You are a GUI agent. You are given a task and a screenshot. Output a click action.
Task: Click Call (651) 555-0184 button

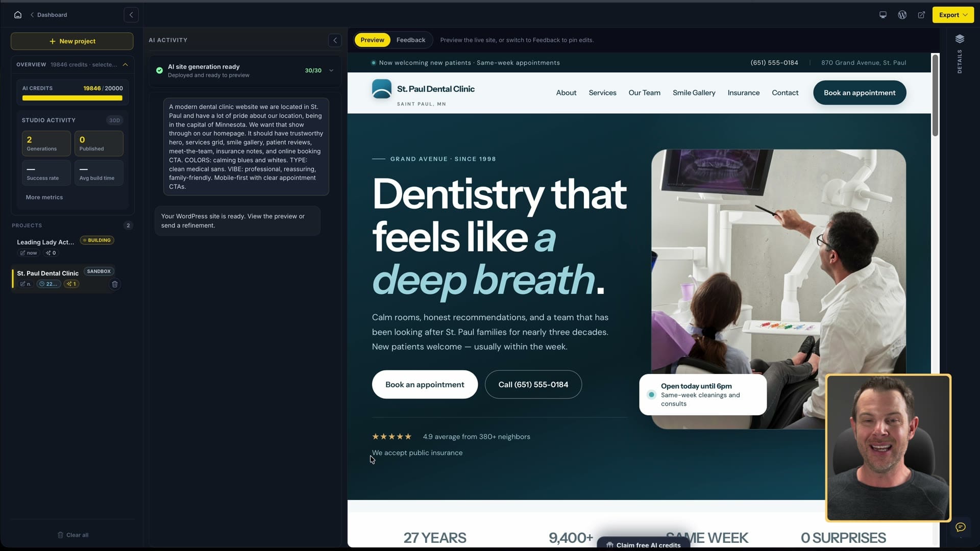pyautogui.click(x=533, y=385)
